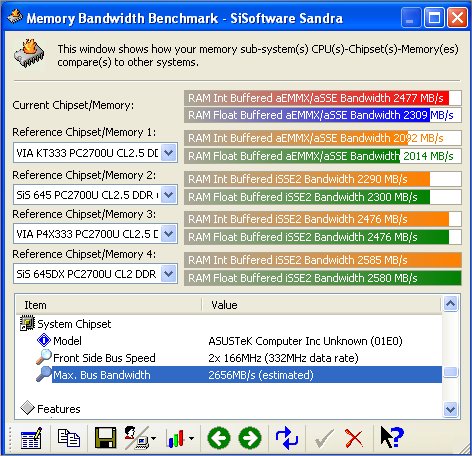
Task: Click the copy to clipboard icon
Action: tap(69, 438)
